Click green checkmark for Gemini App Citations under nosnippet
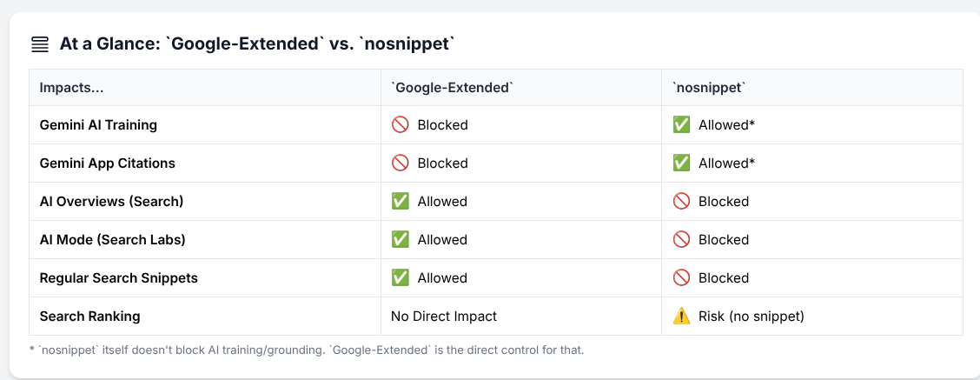 [x=681, y=163]
